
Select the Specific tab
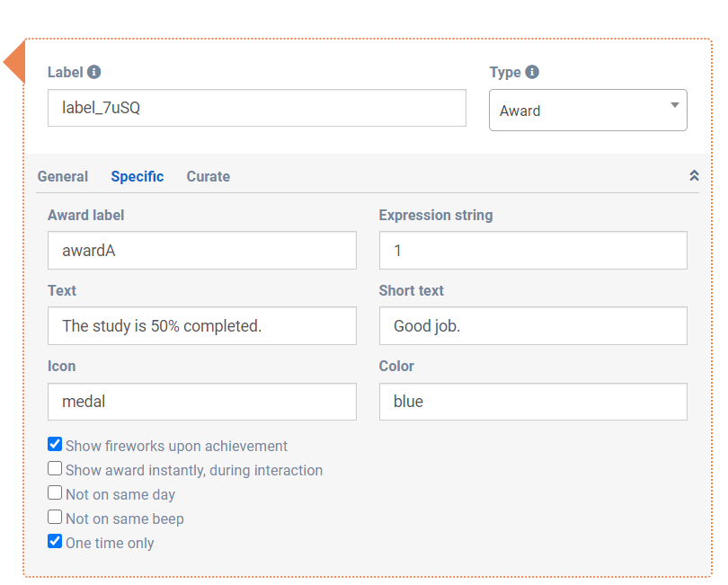click(138, 177)
